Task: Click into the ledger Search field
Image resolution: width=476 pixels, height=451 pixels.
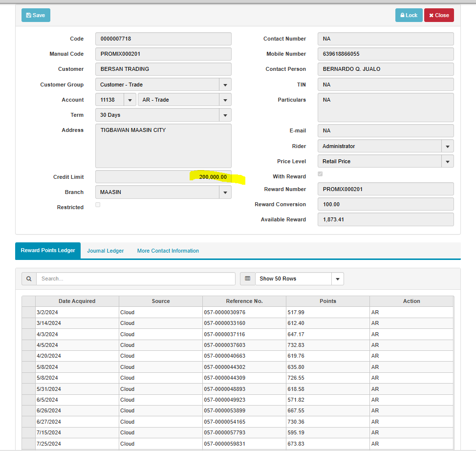Action: pos(135,279)
